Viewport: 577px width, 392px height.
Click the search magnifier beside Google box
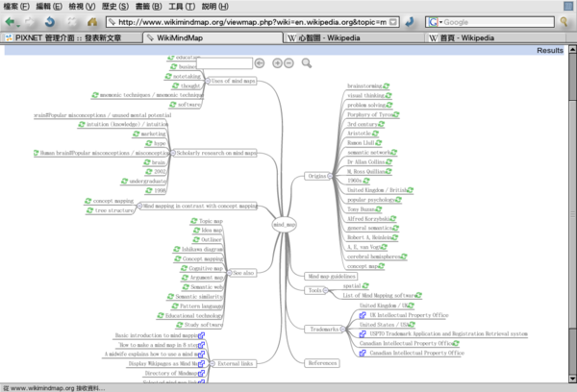(564, 22)
